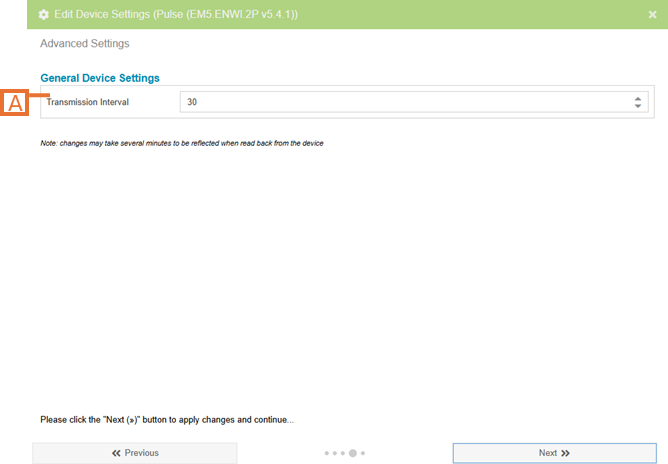The height and width of the screenshot is (464, 668).
Task: Increase Transmission Interval with the up arrow
Action: 638,98
